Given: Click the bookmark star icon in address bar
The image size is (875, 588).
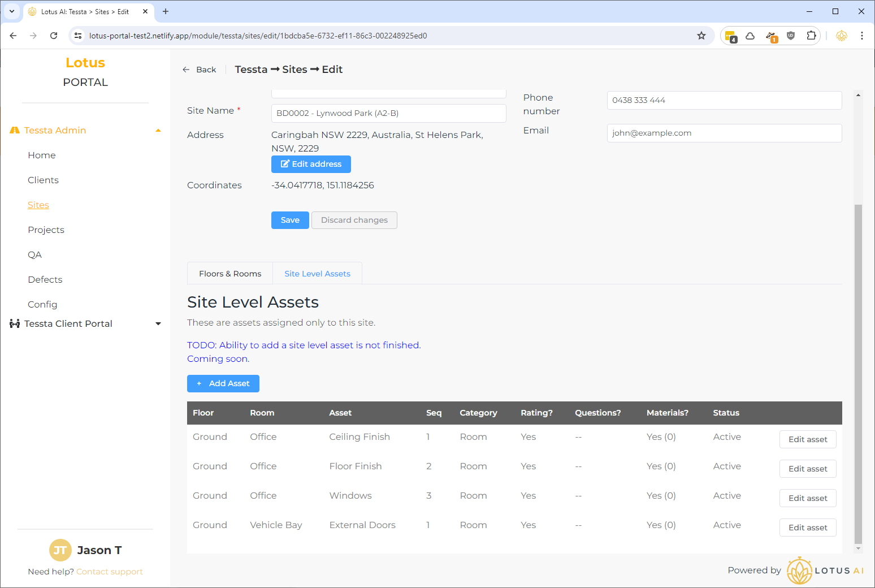Looking at the screenshot, I should 701,36.
